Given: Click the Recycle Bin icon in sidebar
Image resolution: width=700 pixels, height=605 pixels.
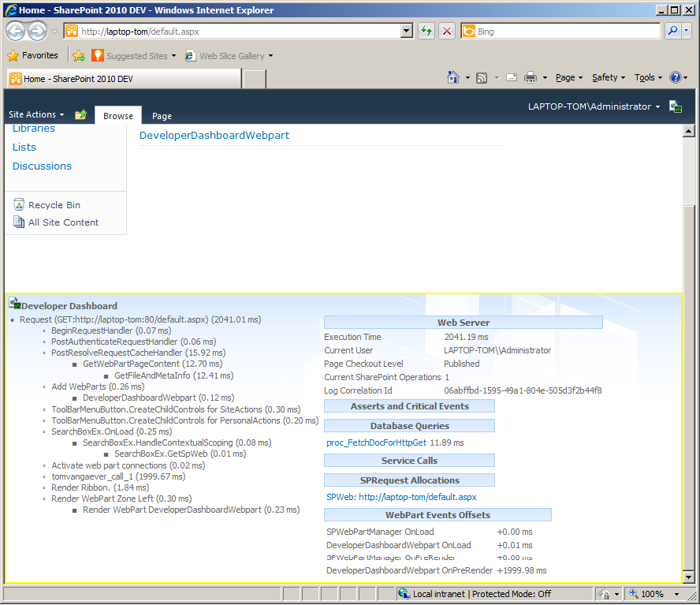Looking at the screenshot, I should pos(19,204).
